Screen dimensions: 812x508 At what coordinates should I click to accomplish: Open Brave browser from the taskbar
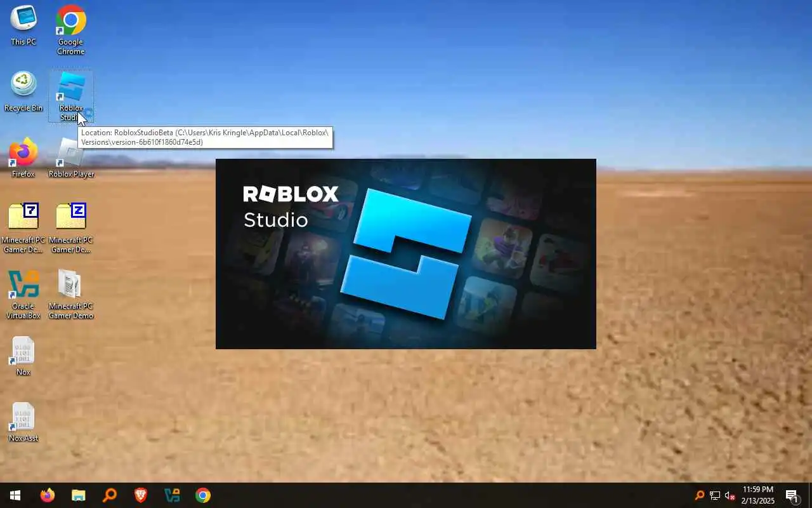pyautogui.click(x=140, y=495)
